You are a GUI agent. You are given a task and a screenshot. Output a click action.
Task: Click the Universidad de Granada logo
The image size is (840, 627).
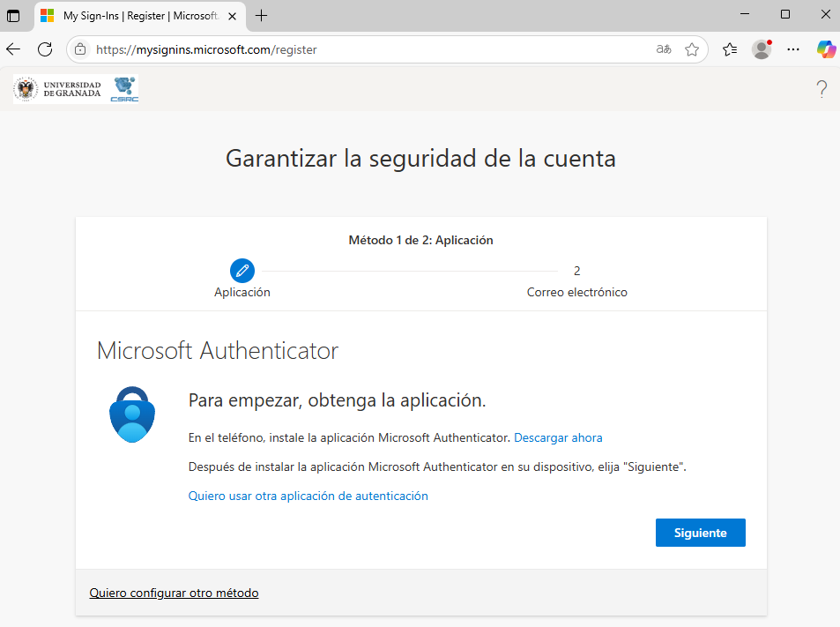click(x=58, y=89)
